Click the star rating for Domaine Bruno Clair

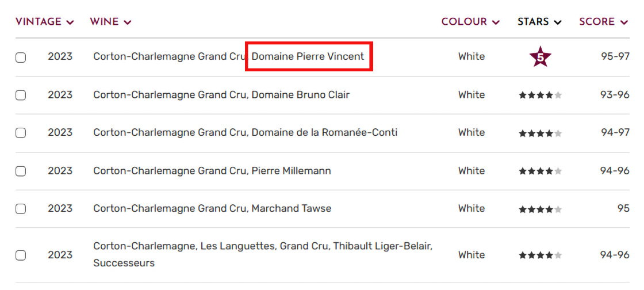[x=540, y=95]
